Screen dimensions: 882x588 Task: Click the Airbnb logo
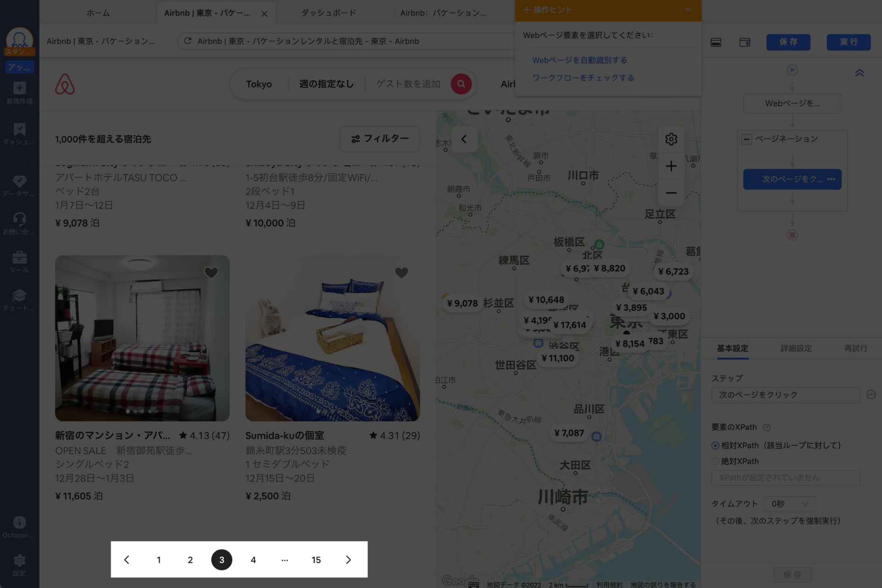tap(65, 84)
